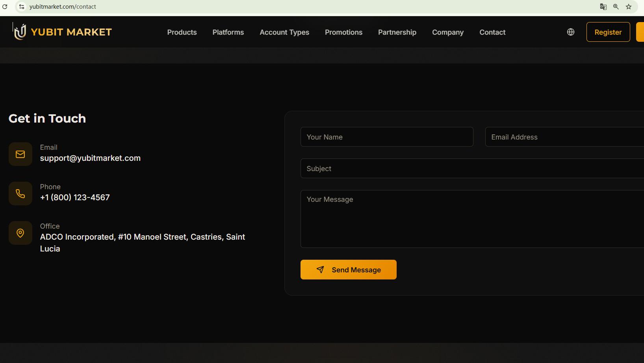Click the Yubit Market logo icon
Screen dimensions: 644x363
click(20, 32)
